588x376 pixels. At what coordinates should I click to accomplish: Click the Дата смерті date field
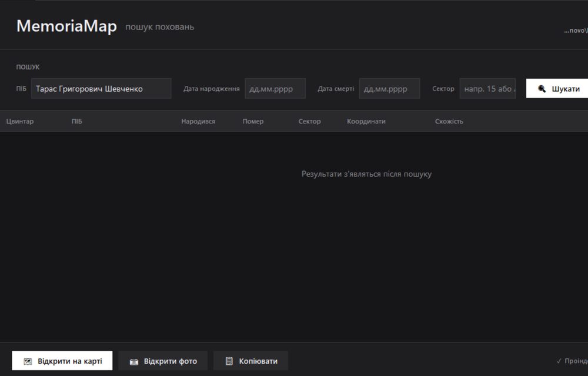[390, 88]
